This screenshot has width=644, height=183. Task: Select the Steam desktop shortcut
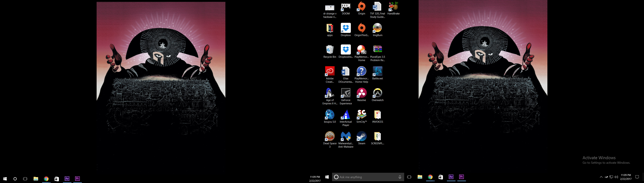point(362,138)
